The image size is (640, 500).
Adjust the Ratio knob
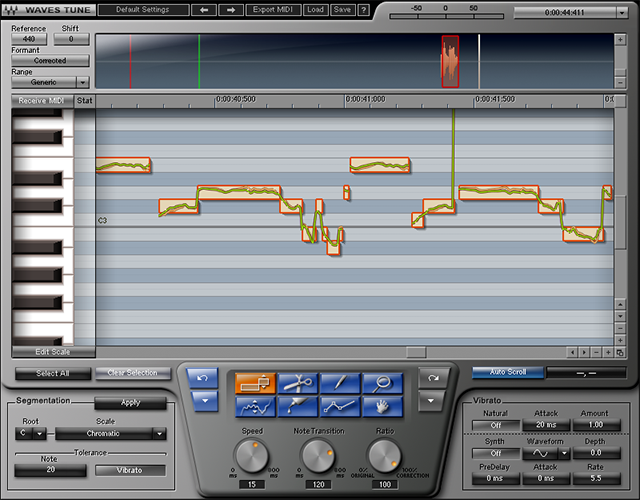tap(384, 456)
